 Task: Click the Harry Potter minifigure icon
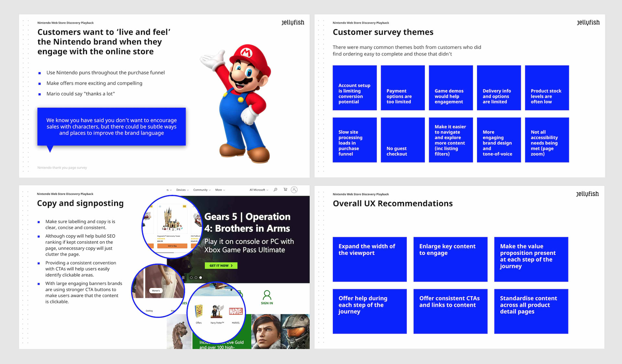pos(217,311)
